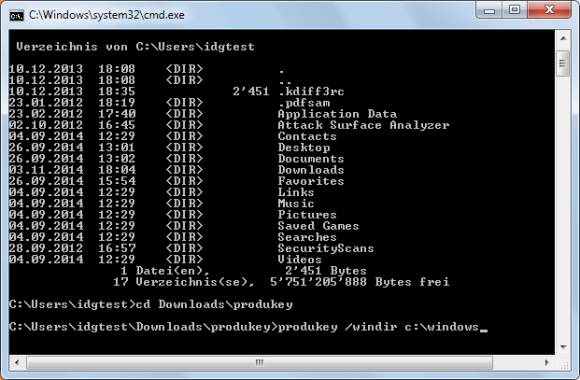Click the date 02.10.2012 of Attack Surface Analyzer
The image size is (580, 380).
click(x=46, y=125)
